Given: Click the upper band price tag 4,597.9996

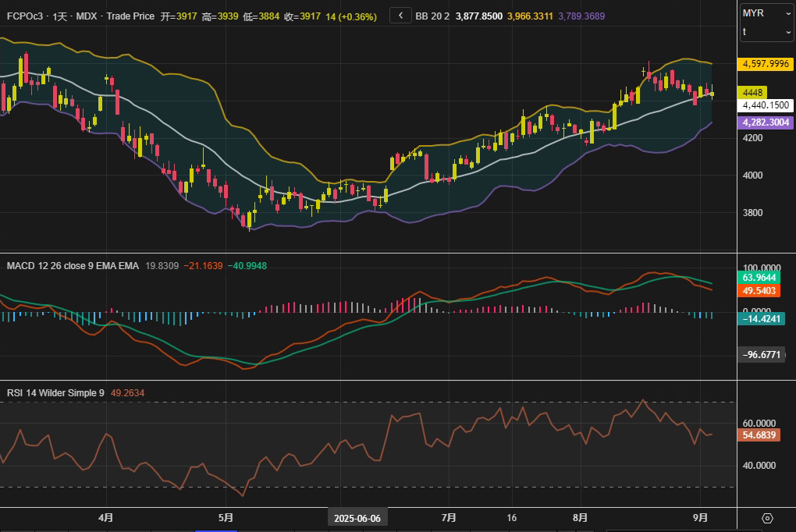Looking at the screenshot, I should coord(766,64).
